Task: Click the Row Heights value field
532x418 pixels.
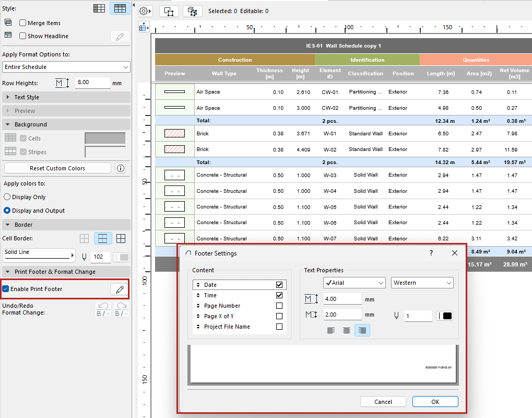Action: tap(92, 83)
